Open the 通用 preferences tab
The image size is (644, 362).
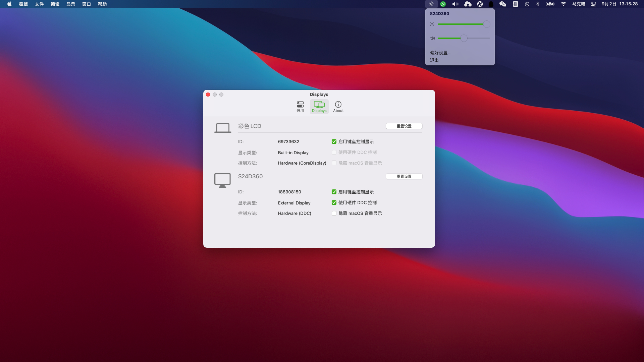pyautogui.click(x=300, y=107)
